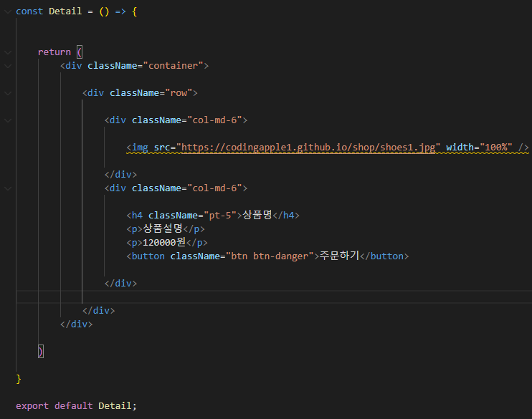Click the closing </div> of the container div
Image resolution: width=532 pixels, height=419 pixels.
coord(77,324)
